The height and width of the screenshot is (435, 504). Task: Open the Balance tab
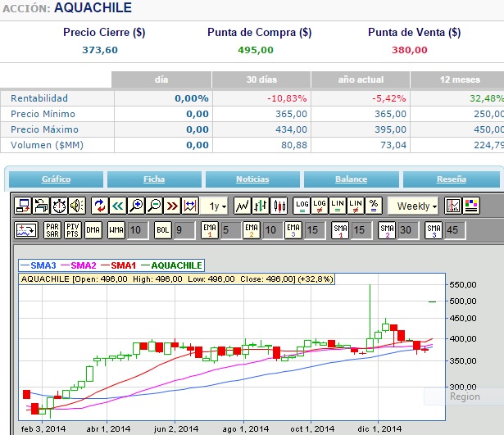point(352,179)
